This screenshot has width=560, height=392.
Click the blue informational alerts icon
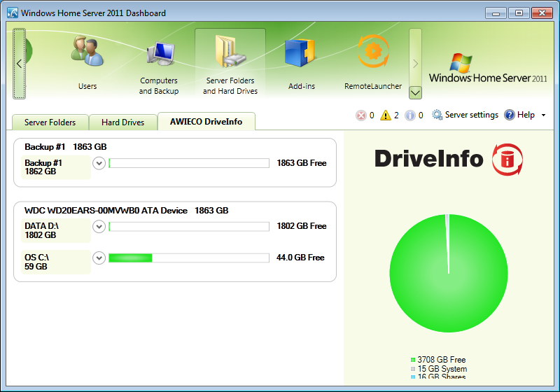[410, 115]
